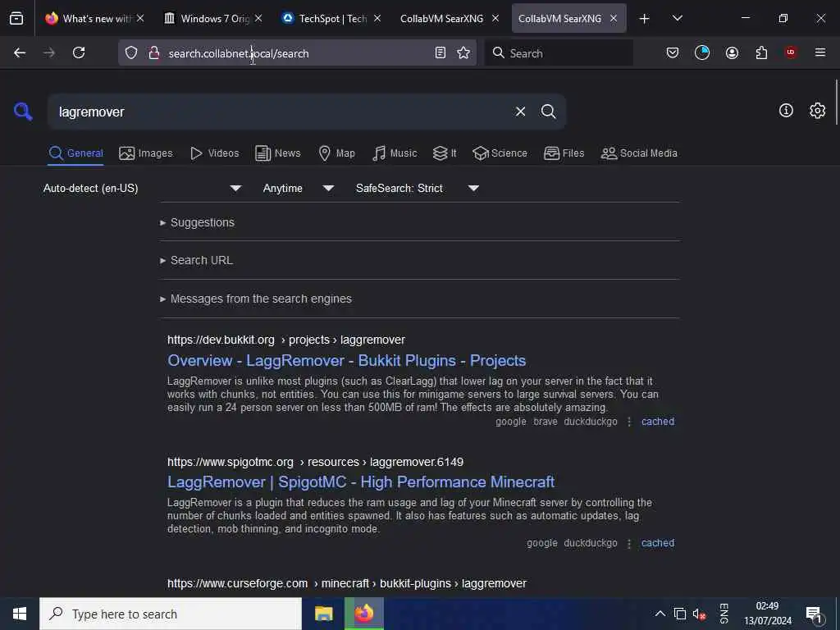The height and width of the screenshot is (630, 840).
Task: Select the News search category
Action: 278,153
